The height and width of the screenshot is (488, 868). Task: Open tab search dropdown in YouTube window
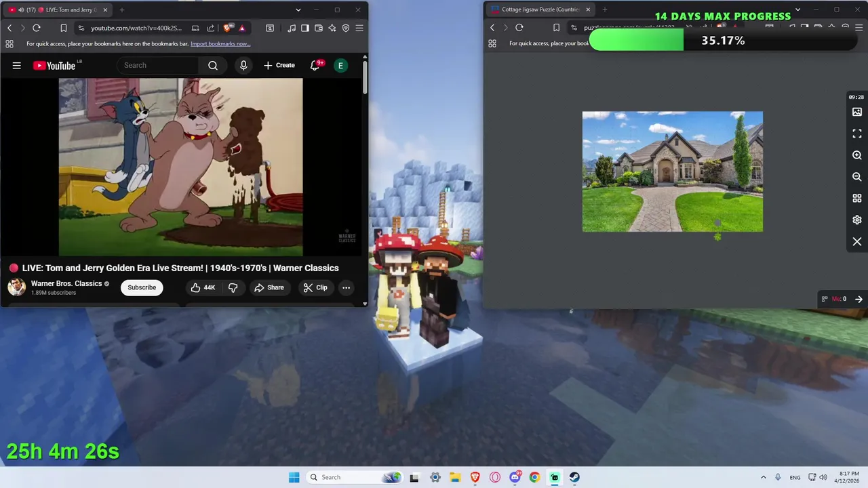(298, 9)
